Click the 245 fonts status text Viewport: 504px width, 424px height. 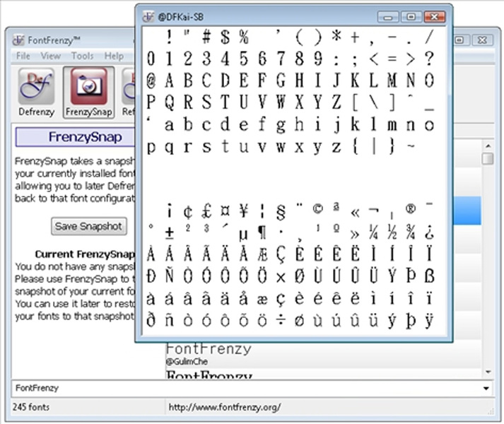point(31,407)
